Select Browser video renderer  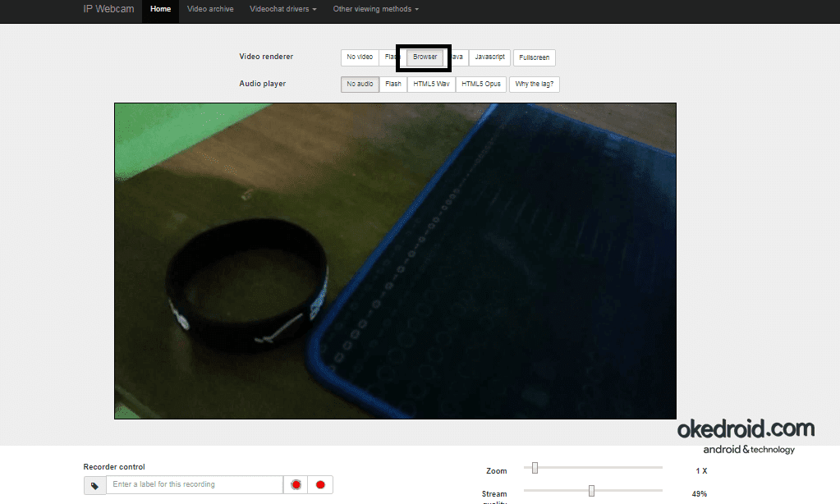[425, 57]
